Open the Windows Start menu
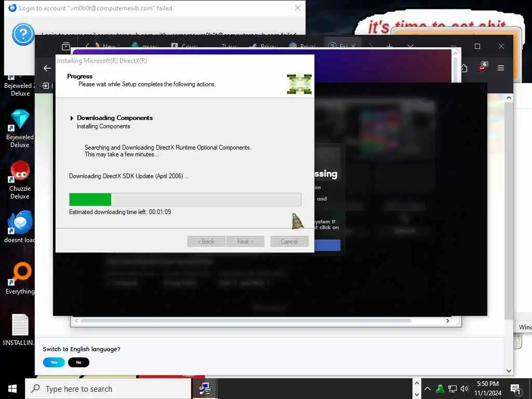This screenshot has height=399, width=532. coord(12,389)
